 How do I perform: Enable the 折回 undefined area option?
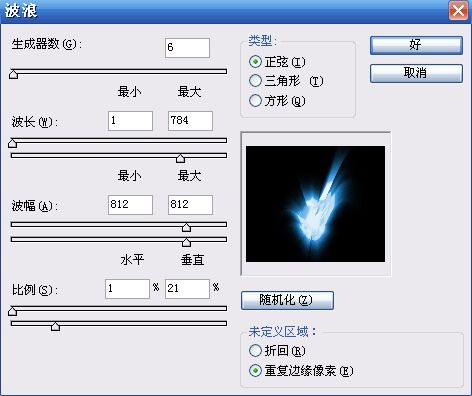(255, 350)
